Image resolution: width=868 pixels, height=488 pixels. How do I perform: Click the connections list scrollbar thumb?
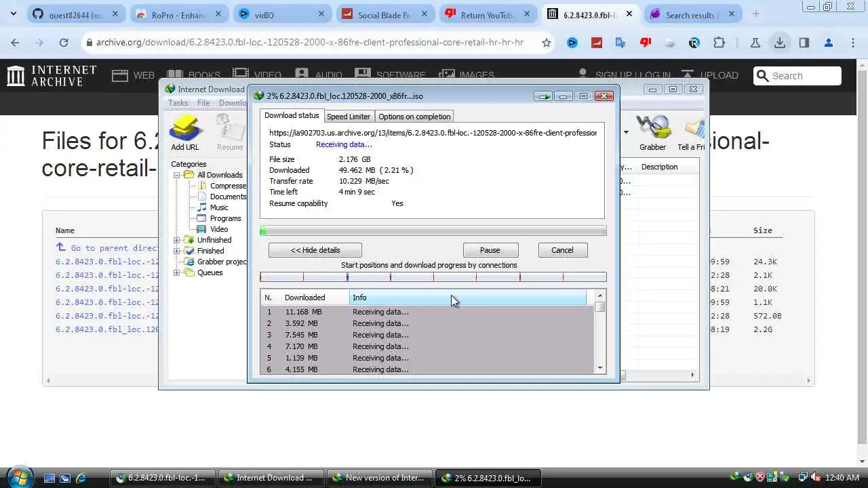click(x=600, y=307)
